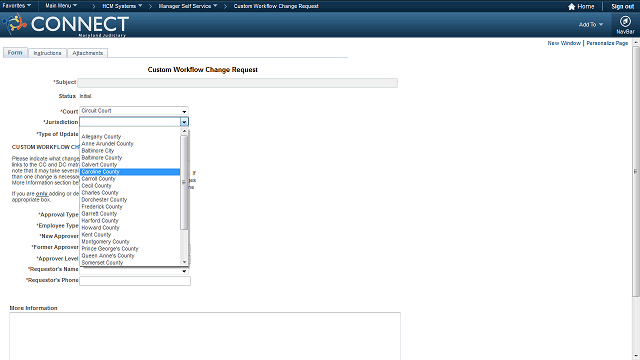The height and width of the screenshot is (360, 640).
Task: Click Requestor's Phone input field
Action: [135, 281]
